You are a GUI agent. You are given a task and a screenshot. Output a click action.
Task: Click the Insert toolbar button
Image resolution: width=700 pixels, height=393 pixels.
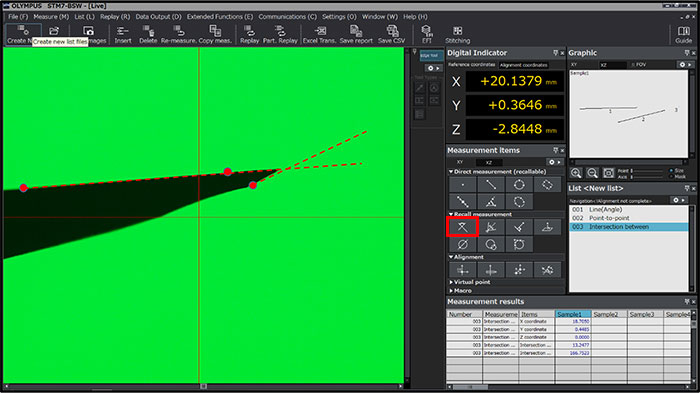click(123, 34)
